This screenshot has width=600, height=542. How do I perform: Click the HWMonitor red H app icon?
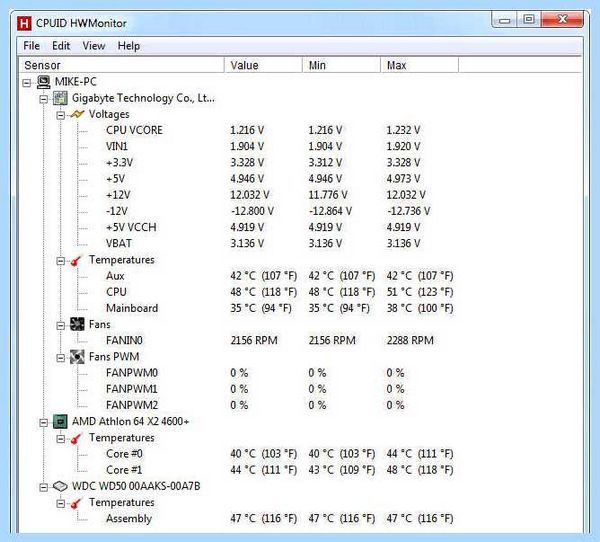(x=24, y=23)
